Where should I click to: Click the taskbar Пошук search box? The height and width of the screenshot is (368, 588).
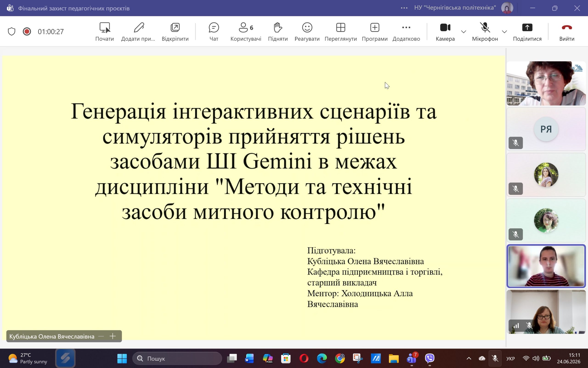click(x=177, y=358)
